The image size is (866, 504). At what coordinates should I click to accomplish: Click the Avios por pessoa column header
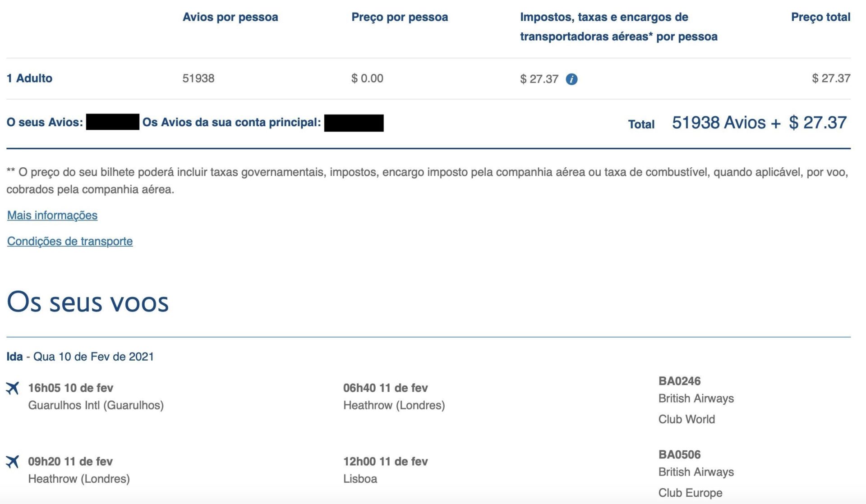click(x=230, y=17)
